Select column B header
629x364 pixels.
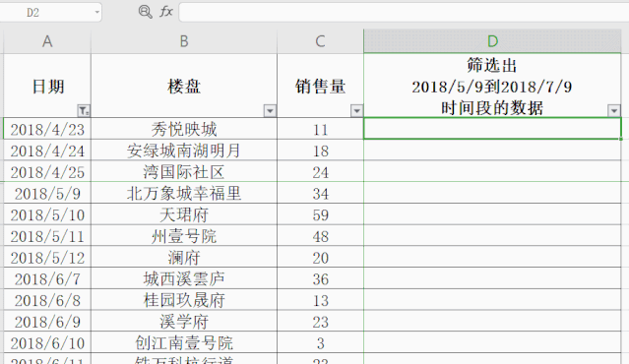click(x=184, y=41)
